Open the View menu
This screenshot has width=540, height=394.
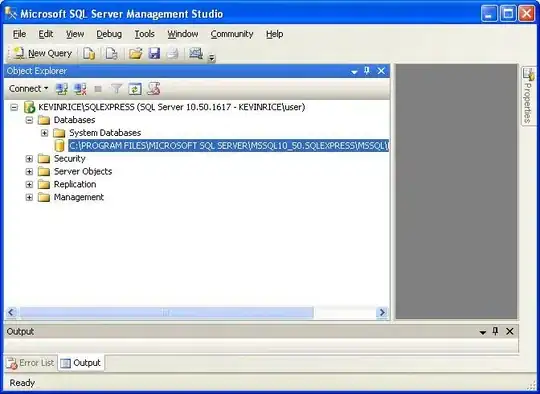(75, 34)
